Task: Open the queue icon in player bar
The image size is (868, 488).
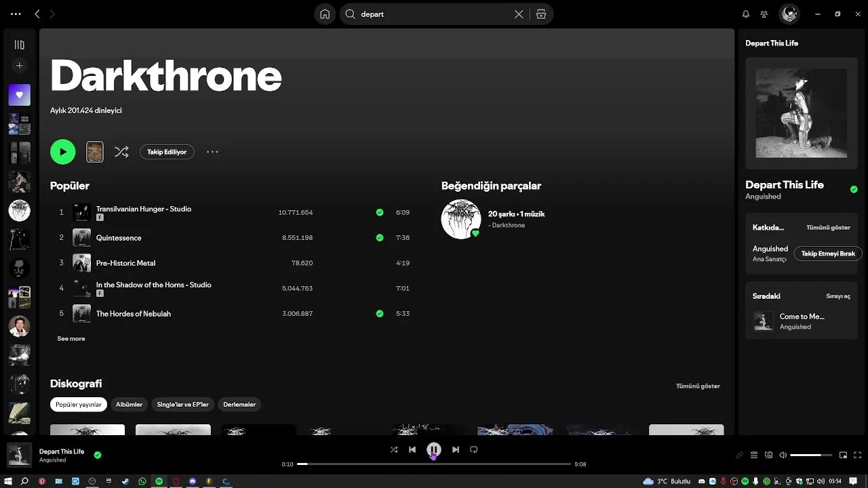Action: click(754, 455)
